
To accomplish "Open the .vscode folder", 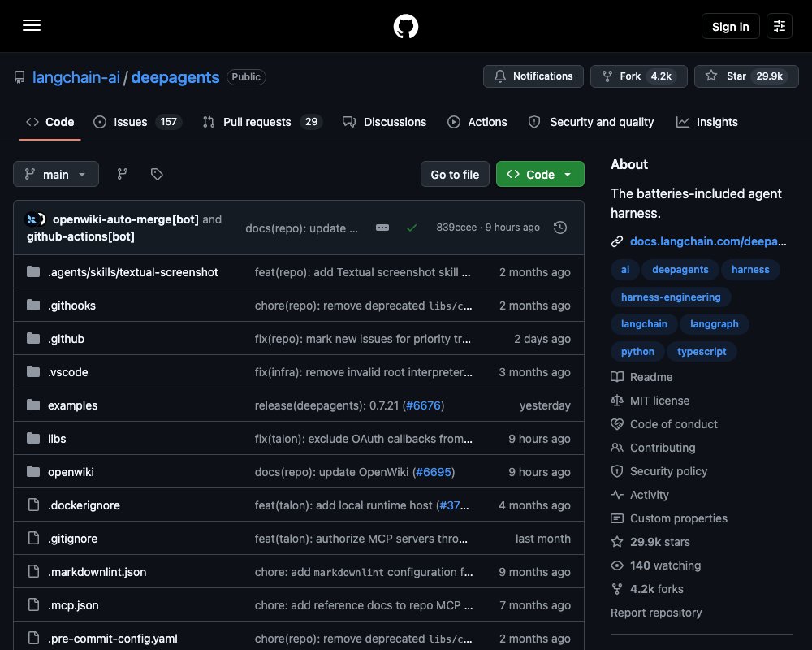I will tap(68, 372).
